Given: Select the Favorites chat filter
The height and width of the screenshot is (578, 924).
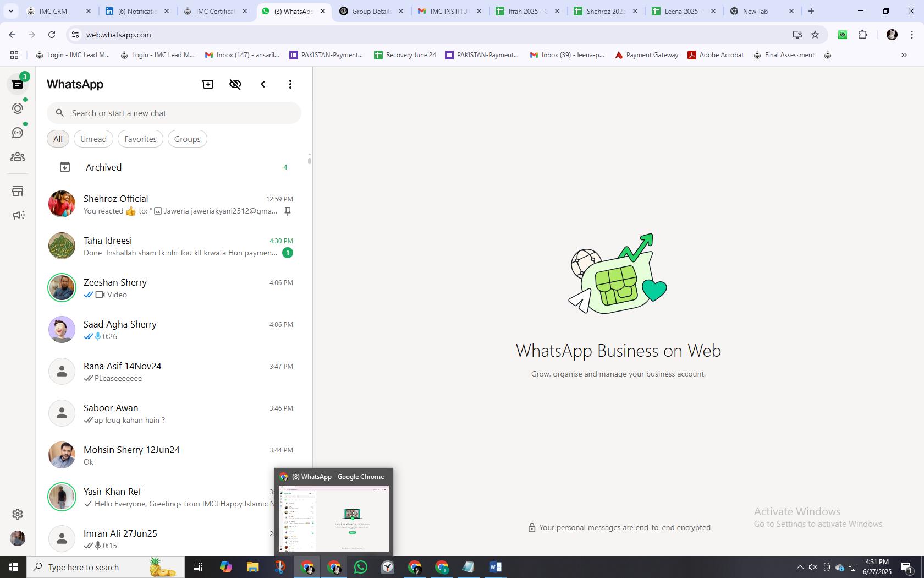Looking at the screenshot, I should (x=140, y=139).
